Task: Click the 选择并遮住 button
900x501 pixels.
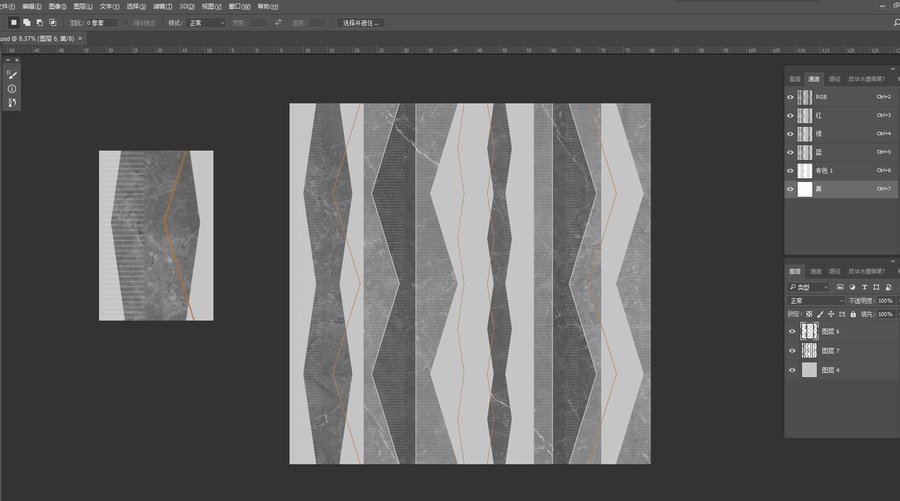Action: click(360, 23)
